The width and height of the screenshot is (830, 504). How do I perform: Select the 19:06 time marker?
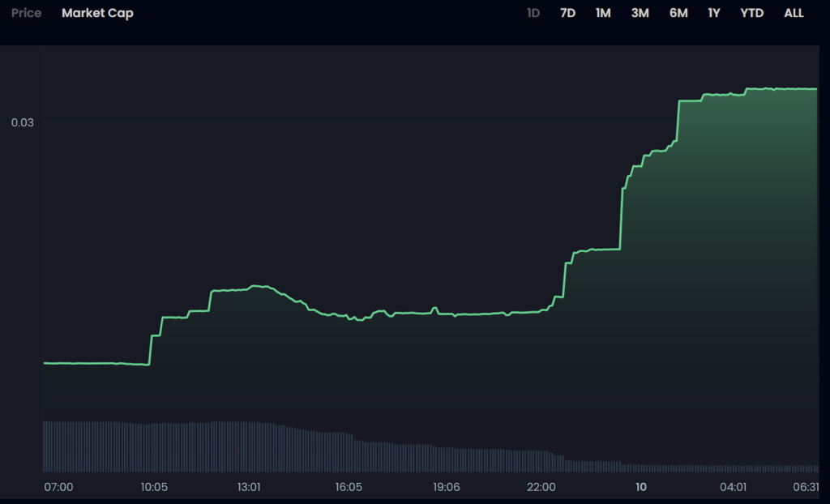446,487
